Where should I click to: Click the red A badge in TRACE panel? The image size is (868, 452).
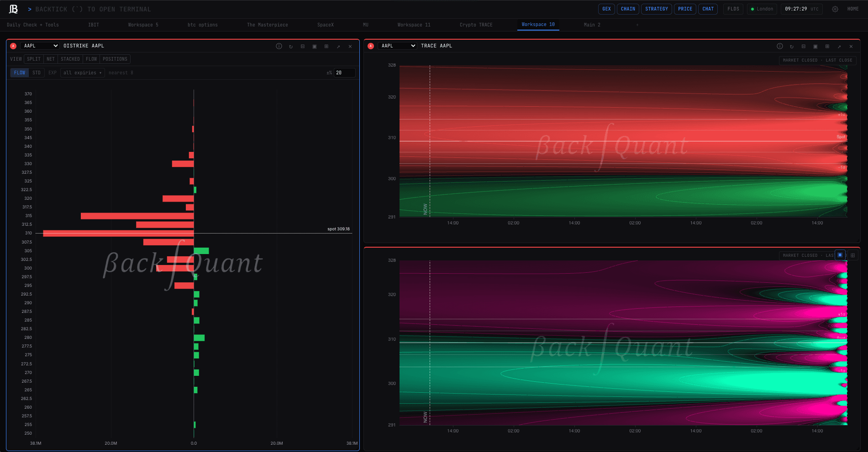coord(371,46)
